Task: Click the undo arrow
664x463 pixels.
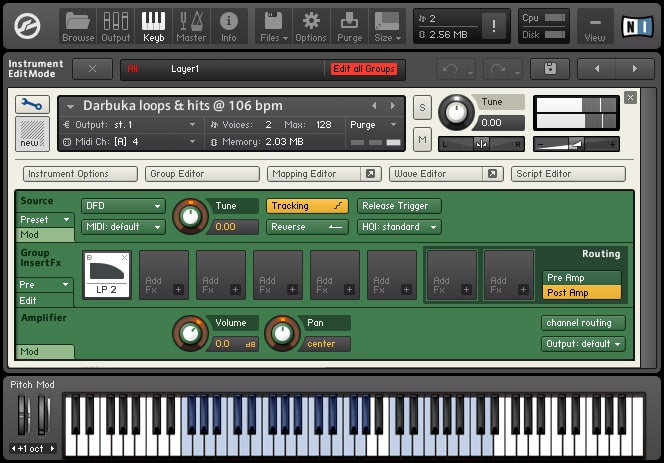Action: 450,69
